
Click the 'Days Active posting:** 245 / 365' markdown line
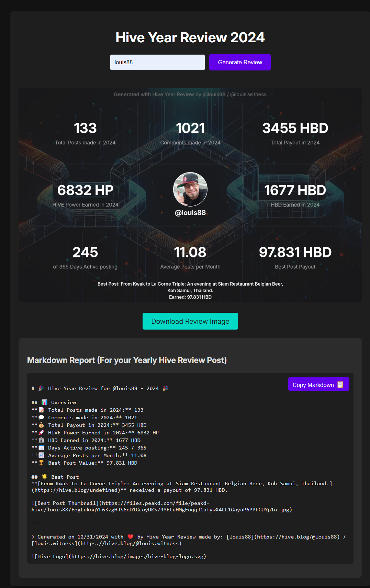point(89,448)
